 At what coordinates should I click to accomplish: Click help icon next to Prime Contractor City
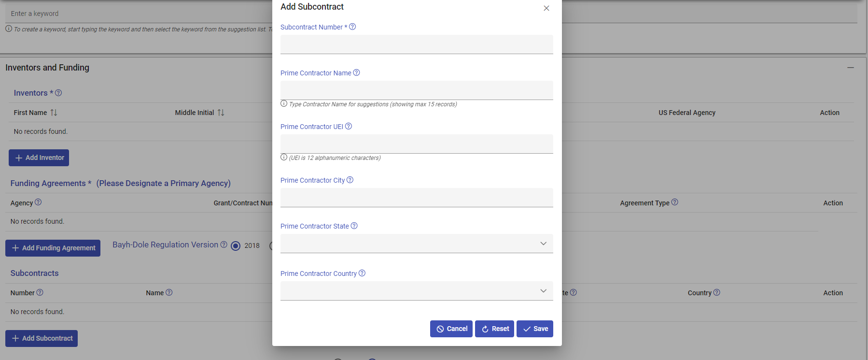(x=350, y=180)
